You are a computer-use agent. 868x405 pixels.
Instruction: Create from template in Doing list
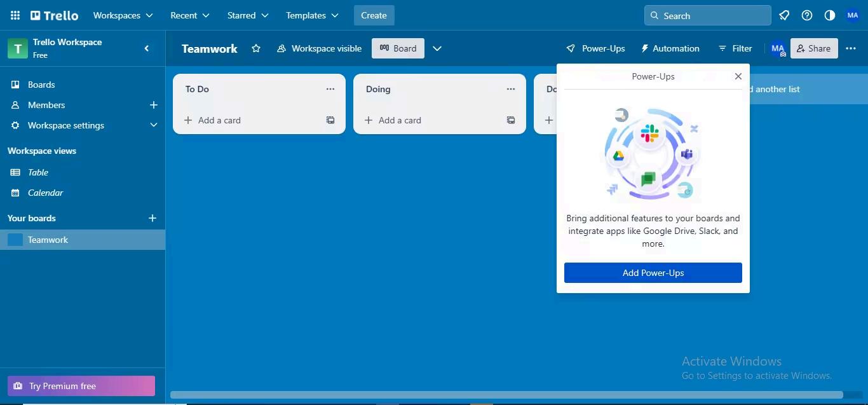pyautogui.click(x=511, y=120)
